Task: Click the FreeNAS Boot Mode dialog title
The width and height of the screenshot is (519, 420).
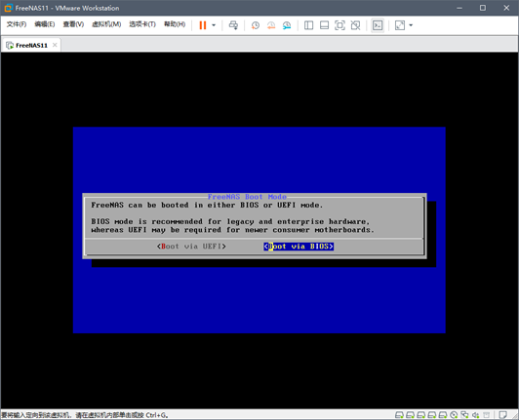Action: click(x=247, y=197)
